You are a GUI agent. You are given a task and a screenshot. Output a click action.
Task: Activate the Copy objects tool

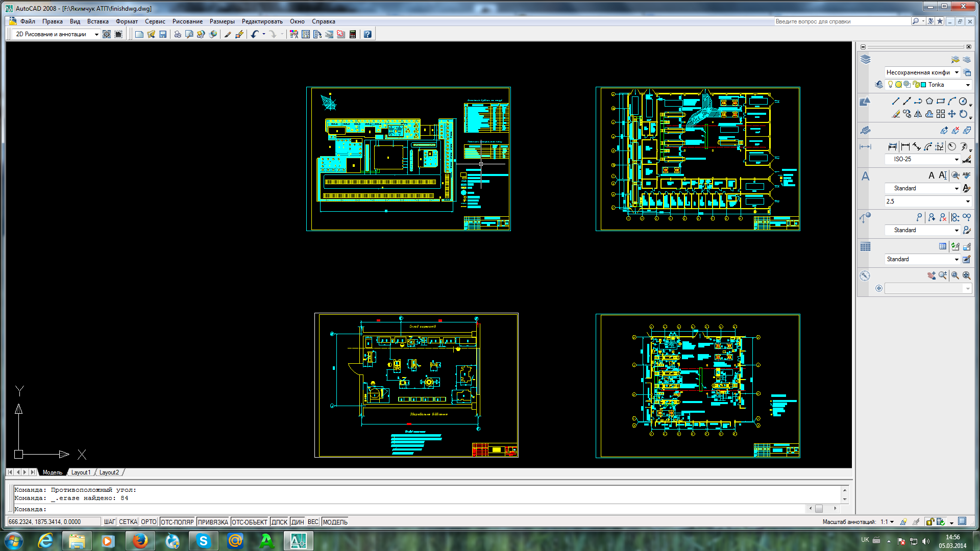pos(907,114)
